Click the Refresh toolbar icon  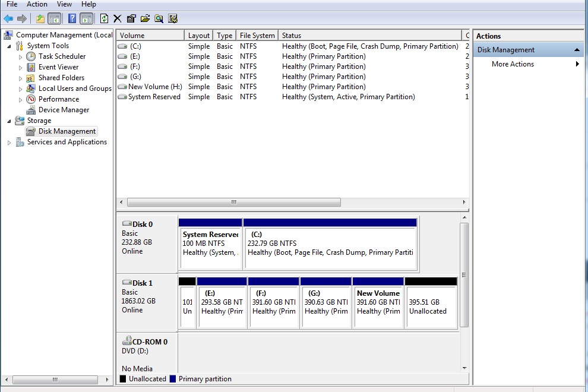(105, 18)
